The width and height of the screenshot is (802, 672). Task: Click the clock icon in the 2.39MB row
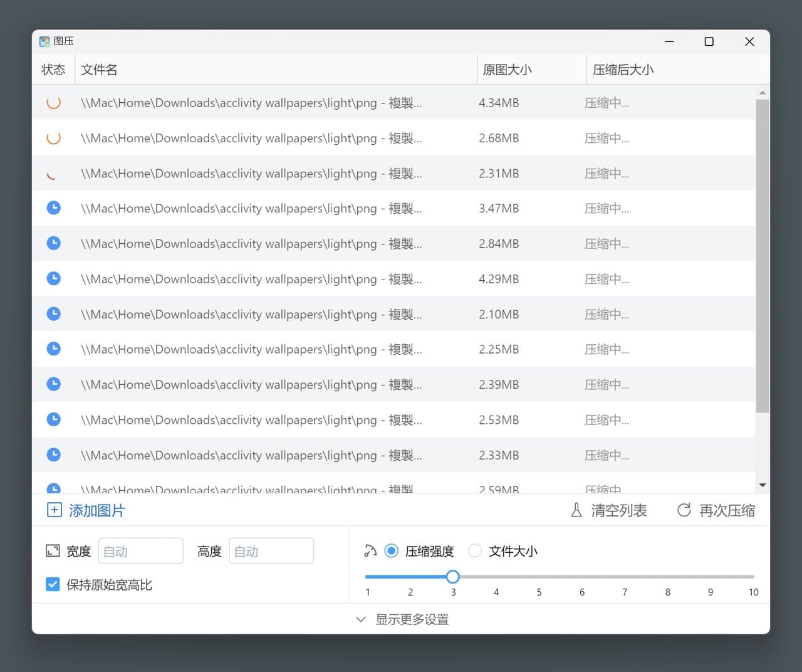[54, 384]
